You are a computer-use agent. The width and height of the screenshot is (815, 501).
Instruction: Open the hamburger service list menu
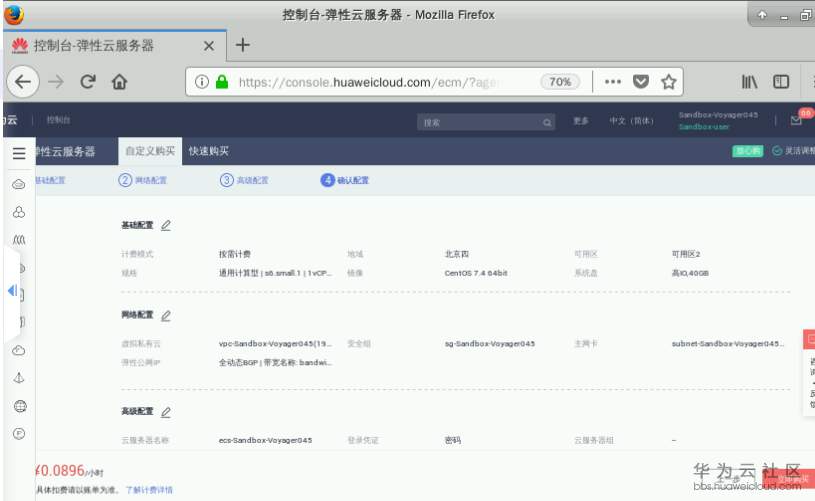pos(19,153)
